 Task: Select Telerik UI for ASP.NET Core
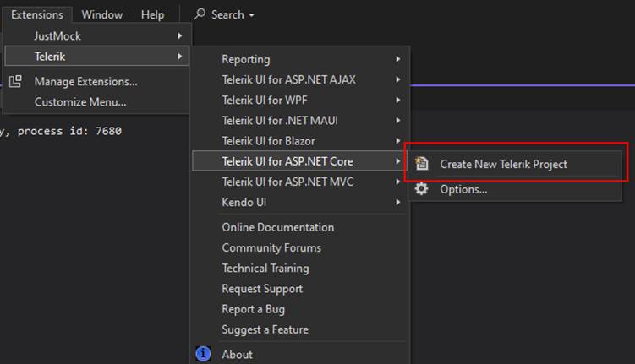pos(299,161)
